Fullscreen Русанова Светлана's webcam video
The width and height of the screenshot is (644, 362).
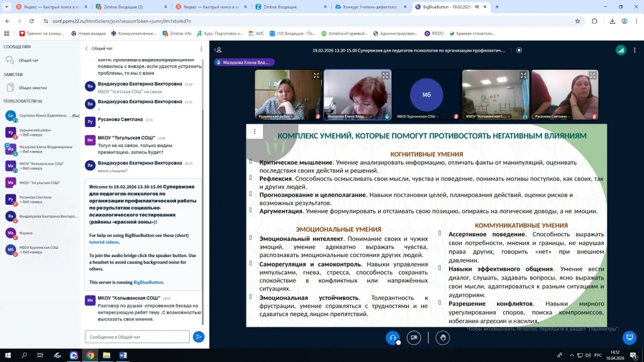pyautogui.click(x=592, y=75)
